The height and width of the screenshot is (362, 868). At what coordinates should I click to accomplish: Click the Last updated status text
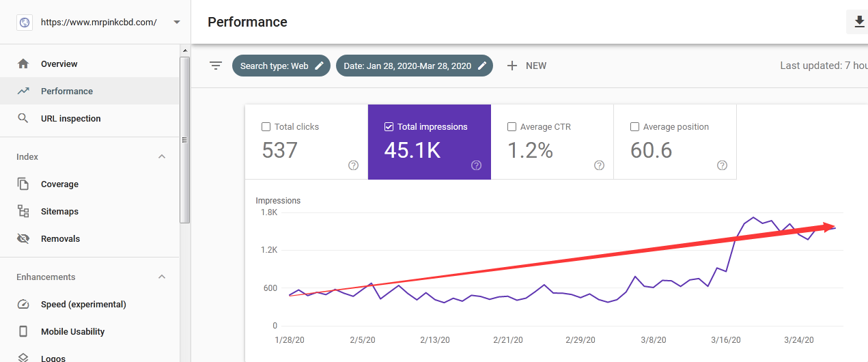coord(824,66)
